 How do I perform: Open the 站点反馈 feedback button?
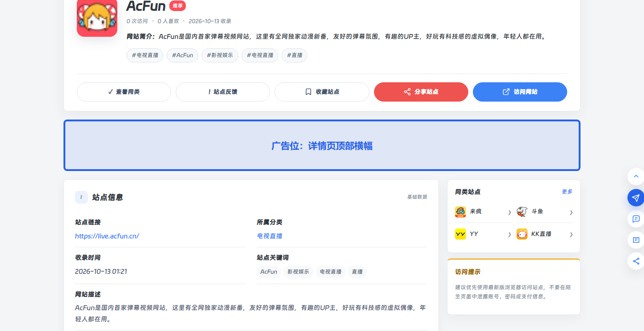click(x=223, y=92)
